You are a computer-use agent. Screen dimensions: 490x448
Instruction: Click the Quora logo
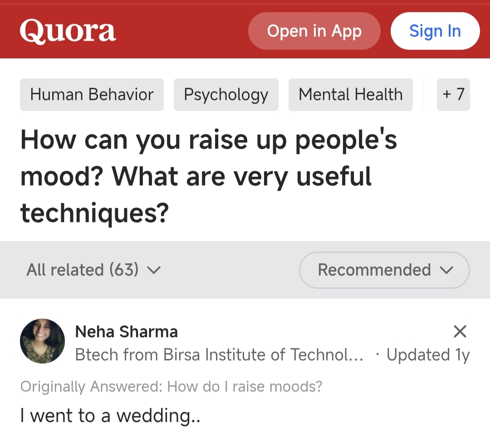pos(68,31)
